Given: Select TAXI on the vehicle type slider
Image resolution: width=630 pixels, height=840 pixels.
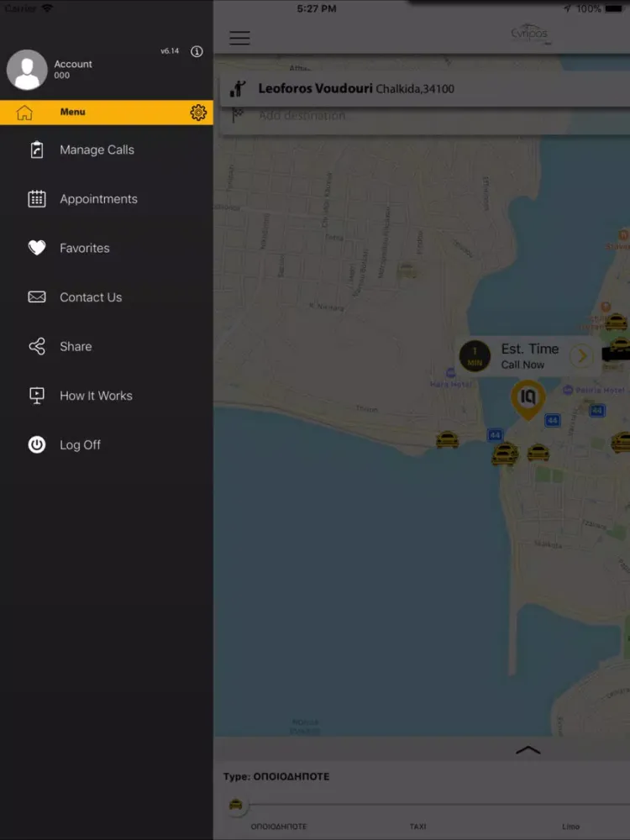Looking at the screenshot, I should (x=417, y=827).
